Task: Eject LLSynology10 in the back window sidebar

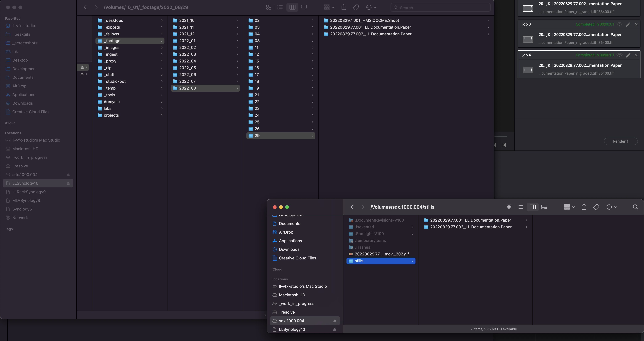Action: [68, 183]
